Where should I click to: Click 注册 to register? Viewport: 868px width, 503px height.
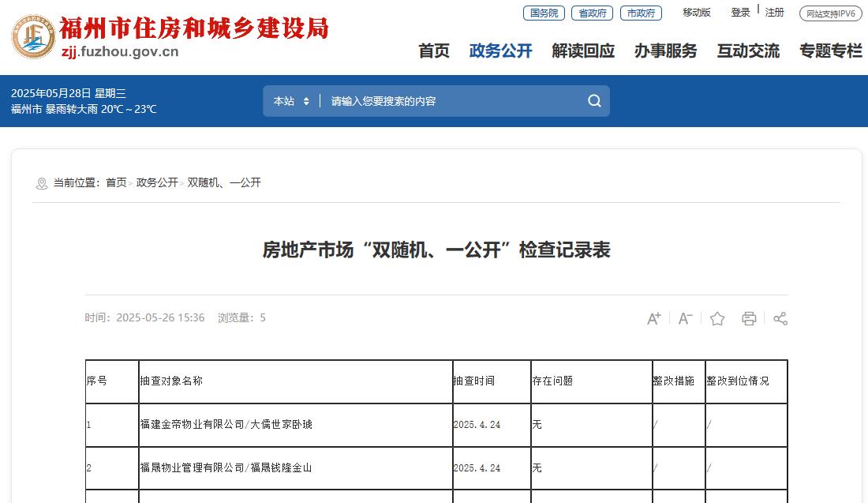coord(774,13)
